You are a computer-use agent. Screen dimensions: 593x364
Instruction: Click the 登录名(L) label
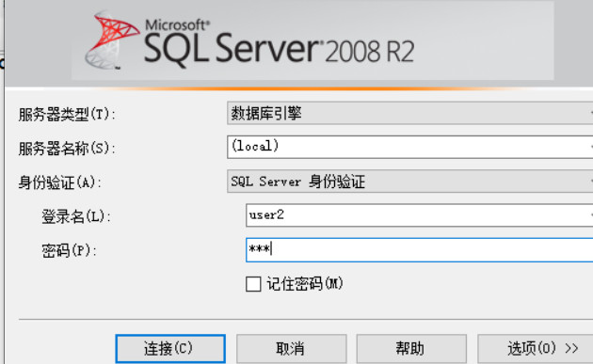76,216
